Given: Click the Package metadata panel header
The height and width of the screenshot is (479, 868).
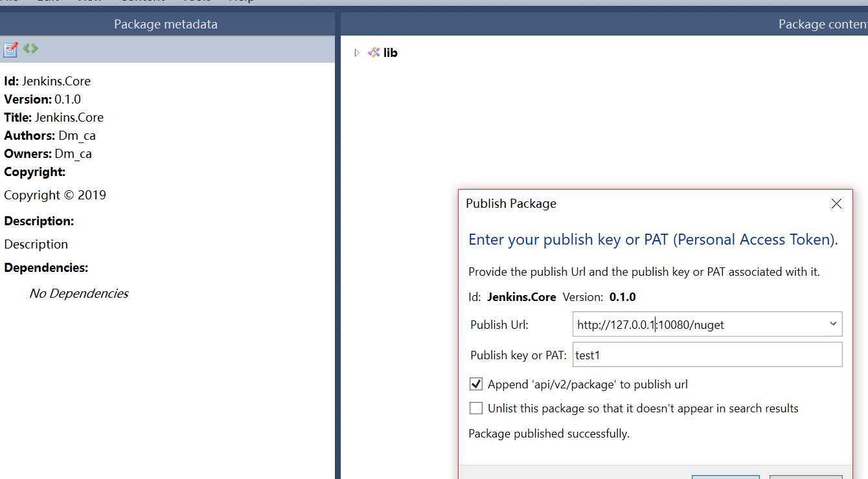Looking at the screenshot, I should click(x=166, y=25).
